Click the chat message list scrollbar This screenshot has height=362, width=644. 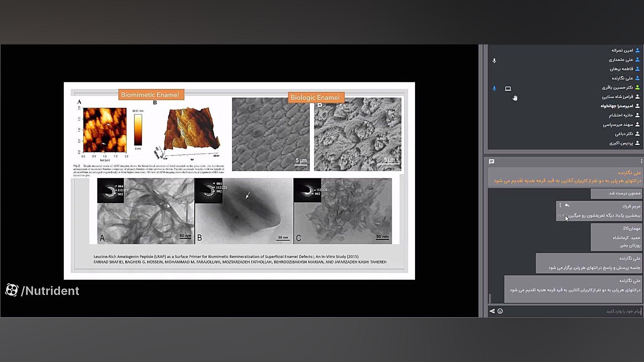[x=490, y=298]
